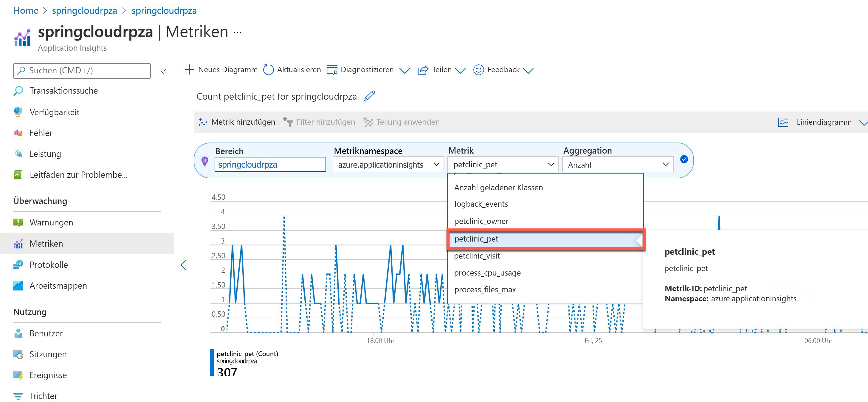This screenshot has width=868, height=402.
Task: Open the Metriknamespace dropdown
Action: click(x=388, y=165)
